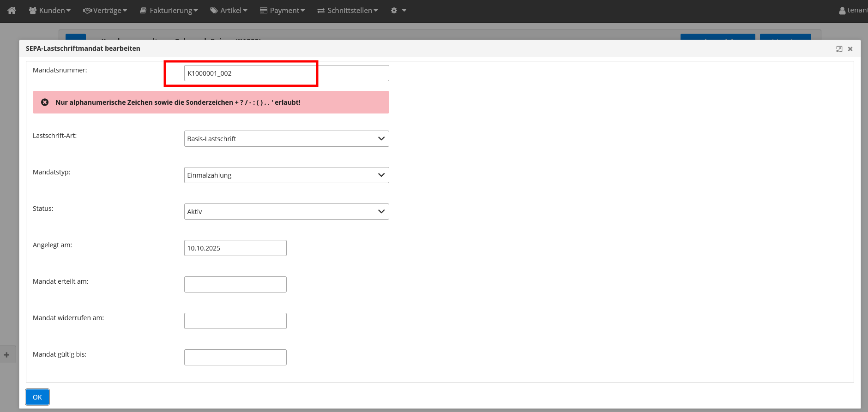Screen dimensions: 868x412
Task: Click the Mandat erteilt am field
Action: (x=235, y=285)
